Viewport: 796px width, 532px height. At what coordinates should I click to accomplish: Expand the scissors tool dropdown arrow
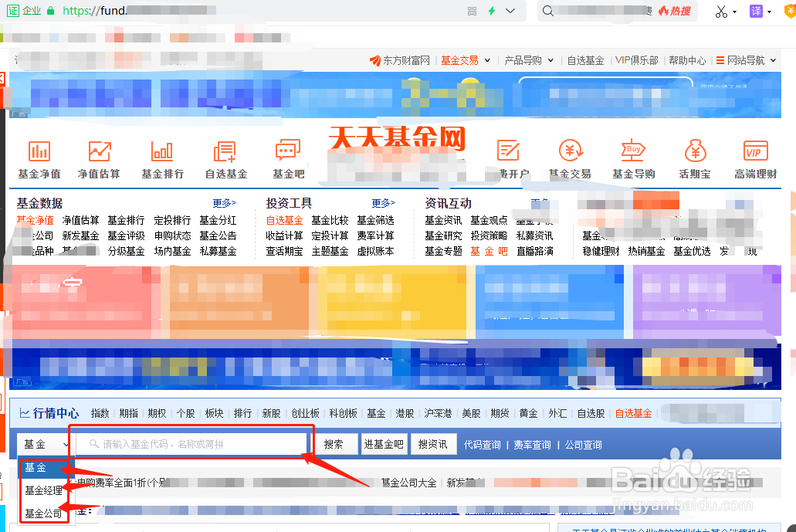734,12
